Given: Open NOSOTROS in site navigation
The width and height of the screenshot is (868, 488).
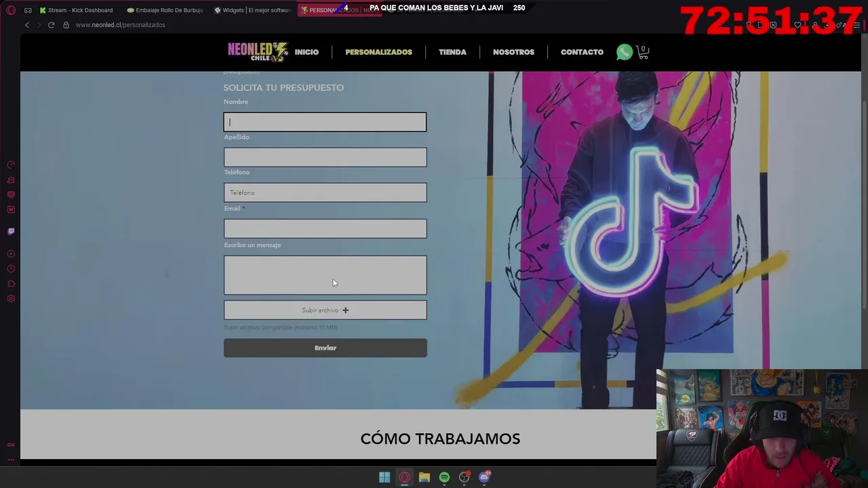Looking at the screenshot, I should pos(513,52).
